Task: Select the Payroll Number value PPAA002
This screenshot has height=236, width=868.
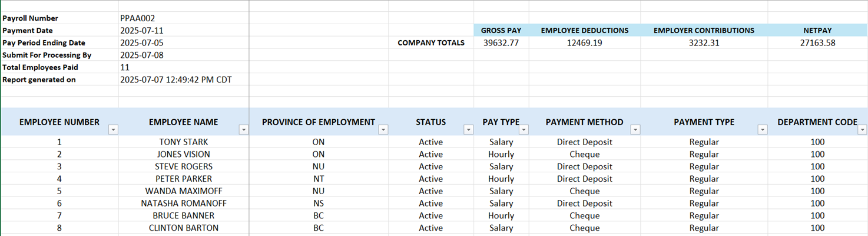Action: point(137,18)
